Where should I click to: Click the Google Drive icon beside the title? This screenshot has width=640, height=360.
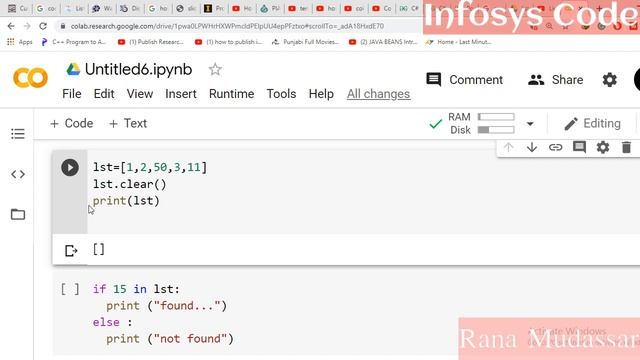(x=73, y=69)
